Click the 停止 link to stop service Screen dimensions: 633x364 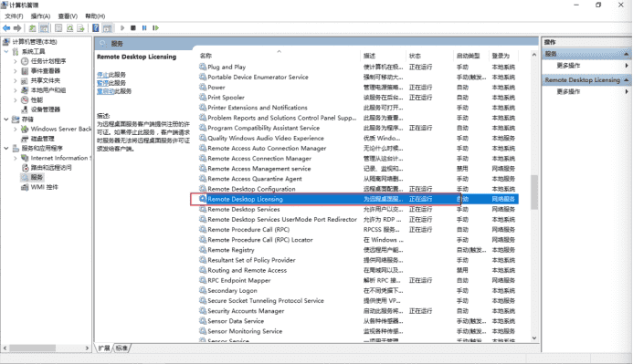click(x=102, y=75)
